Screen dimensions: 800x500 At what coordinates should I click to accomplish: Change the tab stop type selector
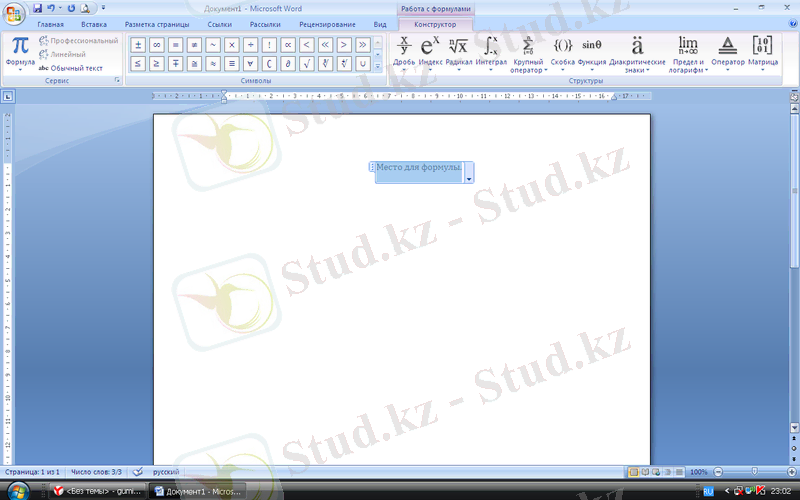pyautogui.click(x=8, y=96)
